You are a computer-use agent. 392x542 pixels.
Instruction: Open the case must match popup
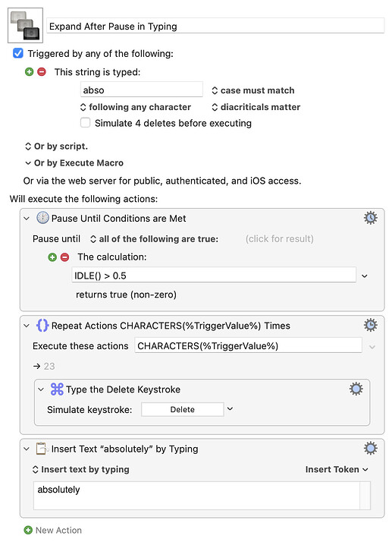[x=253, y=90]
